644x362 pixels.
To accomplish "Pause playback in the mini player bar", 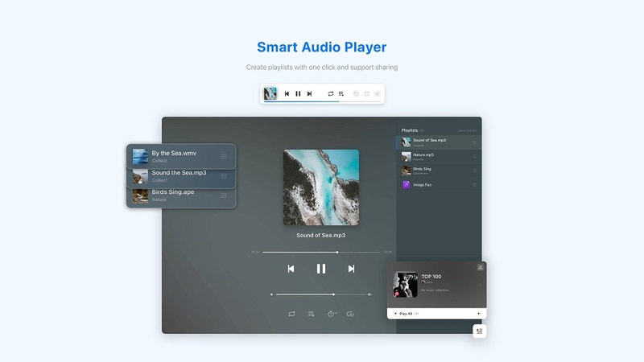I will click(298, 93).
